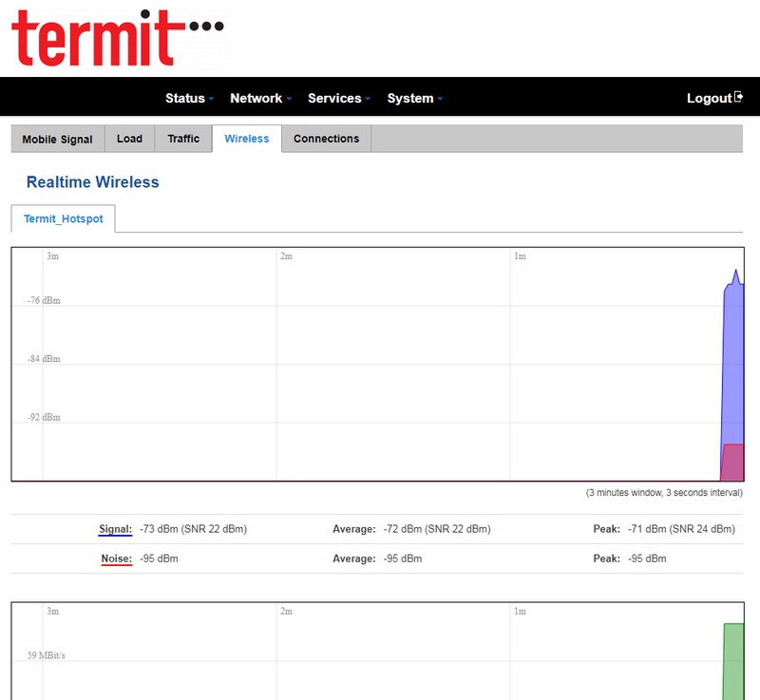Expand the System menu
Image resolution: width=760 pixels, height=700 pixels.
click(414, 99)
